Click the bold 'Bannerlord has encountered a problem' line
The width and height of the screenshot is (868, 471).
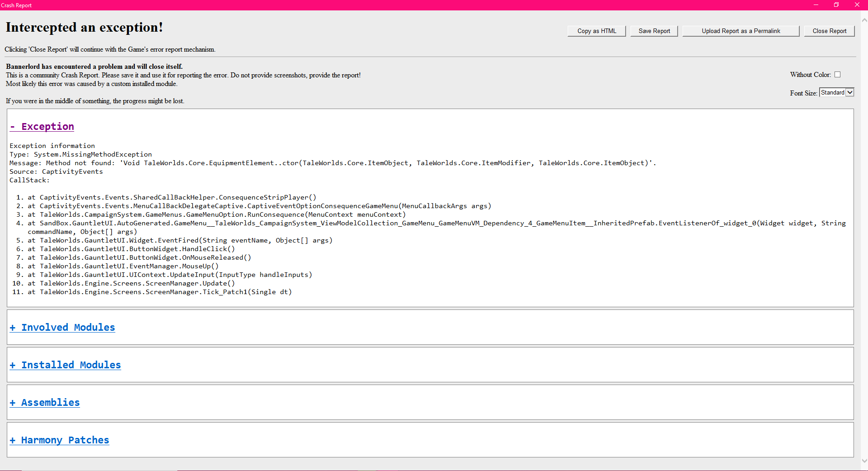click(94, 67)
